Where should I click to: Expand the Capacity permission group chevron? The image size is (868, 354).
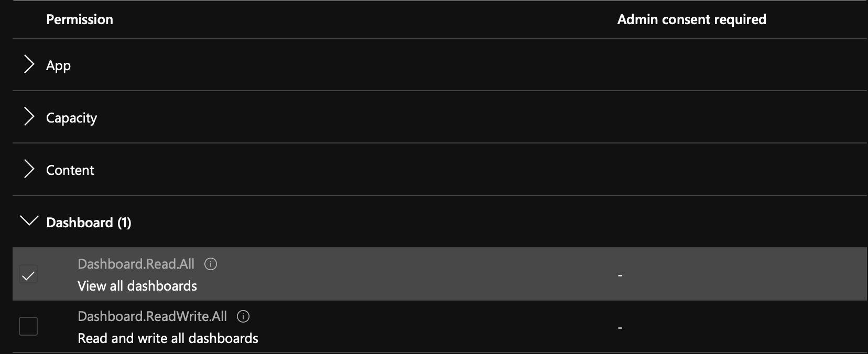[29, 117]
